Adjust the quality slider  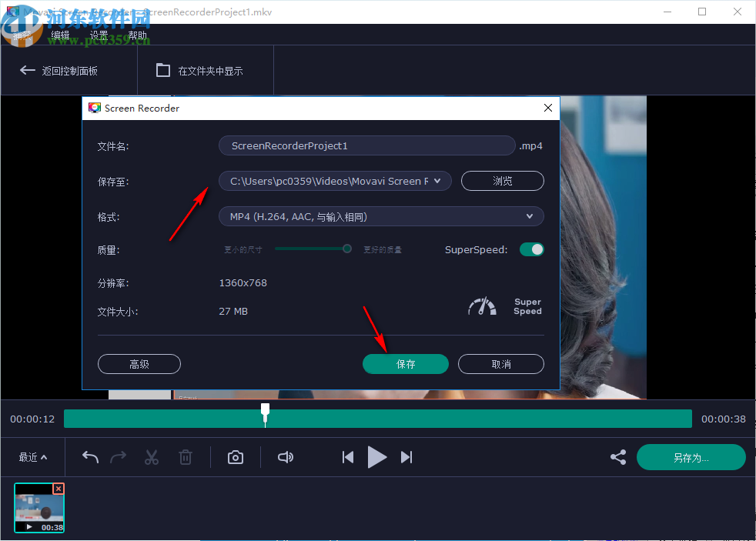346,249
